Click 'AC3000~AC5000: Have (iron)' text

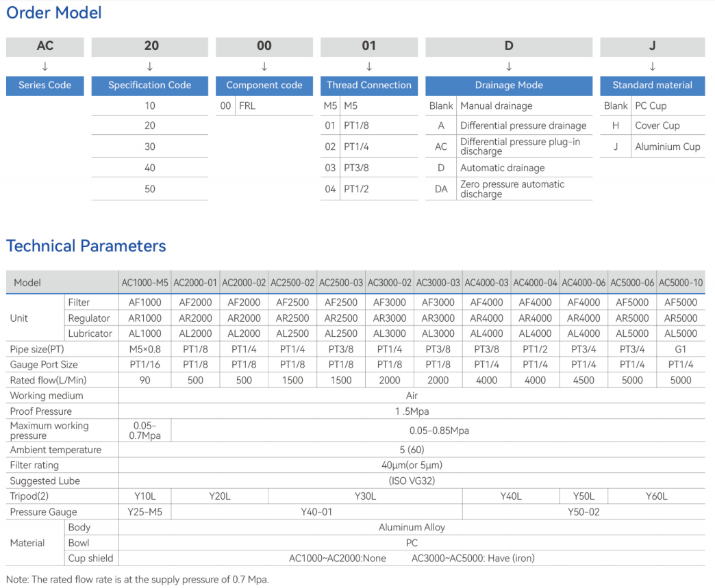coord(473,559)
